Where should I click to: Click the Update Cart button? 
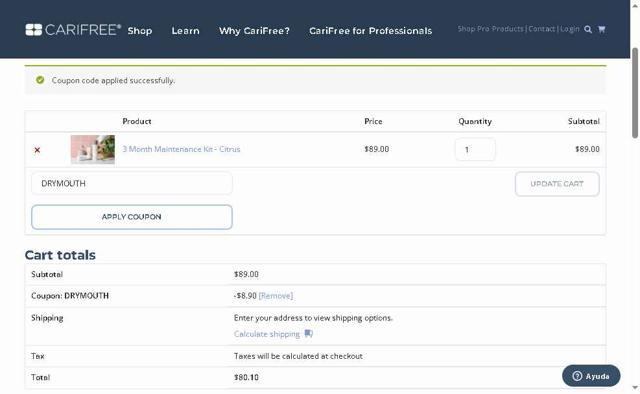click(x=557, y=184)
